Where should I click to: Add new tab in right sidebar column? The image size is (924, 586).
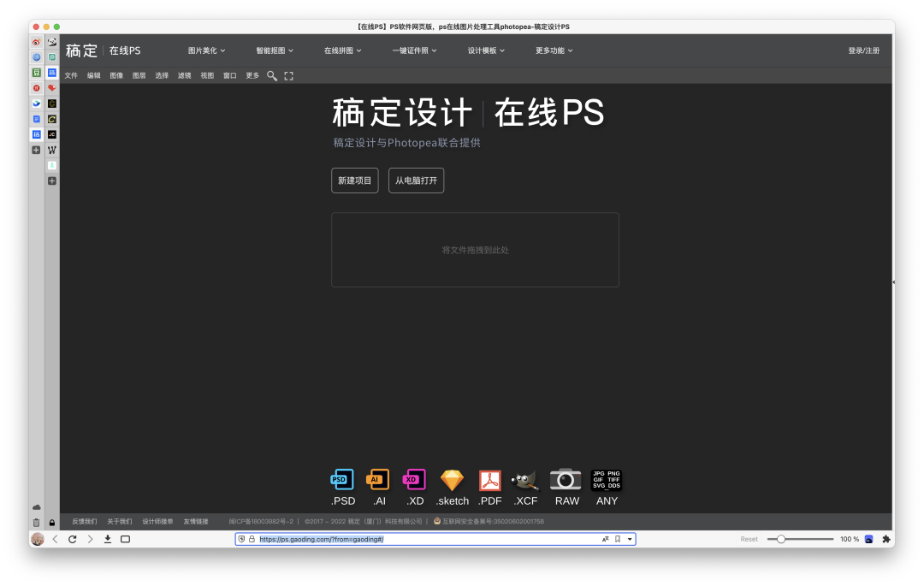[52, 181]
